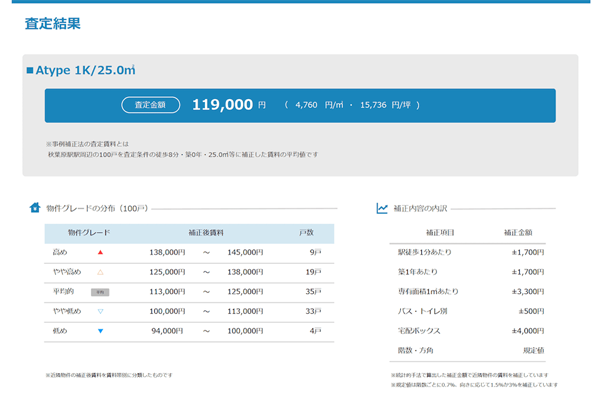The image size is (603, 397).
Task: Click the outlined orange triangle in やや高め row
Action: (x=100, y=272)
